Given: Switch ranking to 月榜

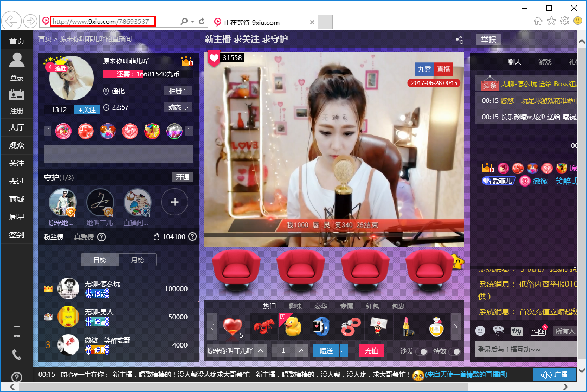Looking at the screenshot, I should point(138,260).
